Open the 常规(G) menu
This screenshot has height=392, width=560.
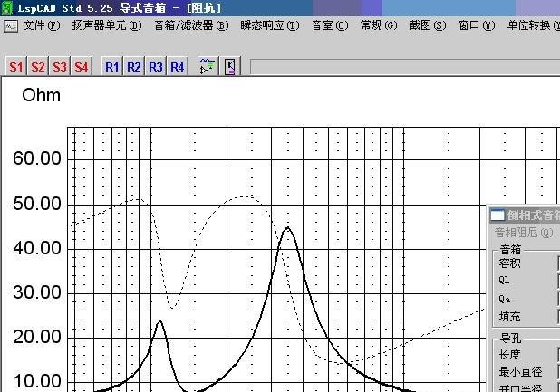pyautogui.click(x=379, y=25)
